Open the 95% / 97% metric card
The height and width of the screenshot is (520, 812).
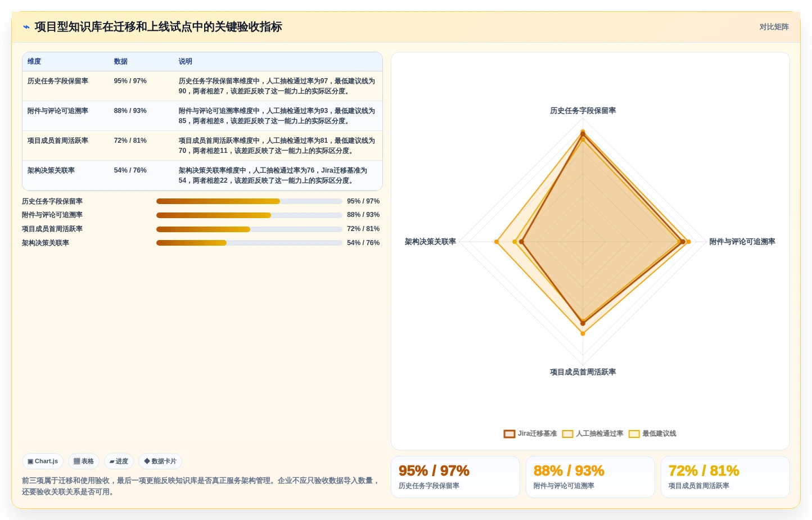tap(455, 477)
